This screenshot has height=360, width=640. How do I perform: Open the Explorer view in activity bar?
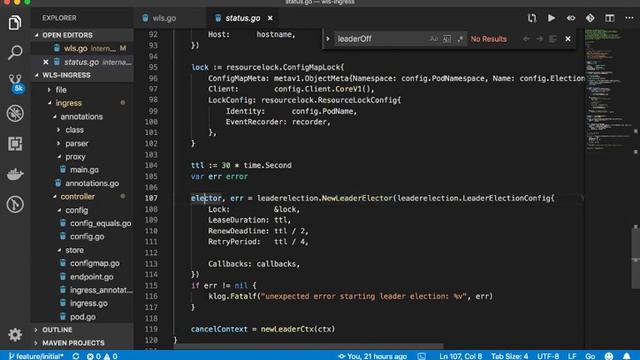tap(15, 22)
